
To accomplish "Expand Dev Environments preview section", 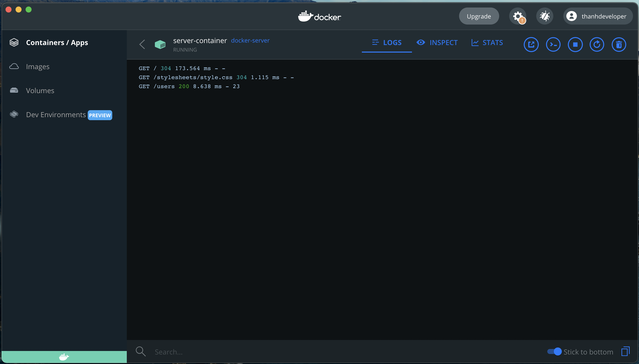I will pos(56,114).
